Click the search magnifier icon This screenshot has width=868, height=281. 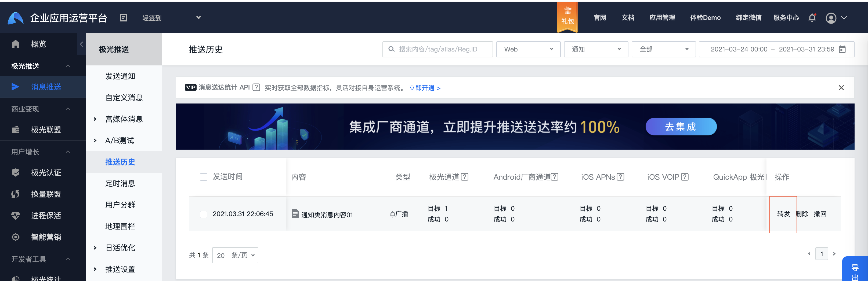pyautogui.click(x=391, y=49)
